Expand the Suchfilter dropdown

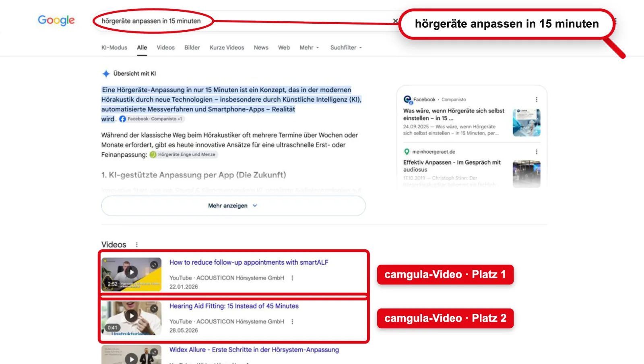click(346, 47)
